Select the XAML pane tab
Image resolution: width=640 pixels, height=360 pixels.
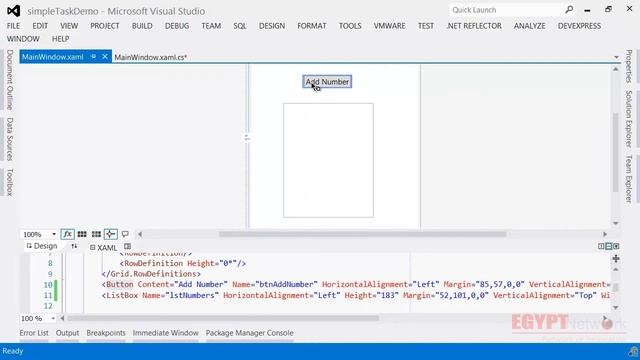pos(104,247)
